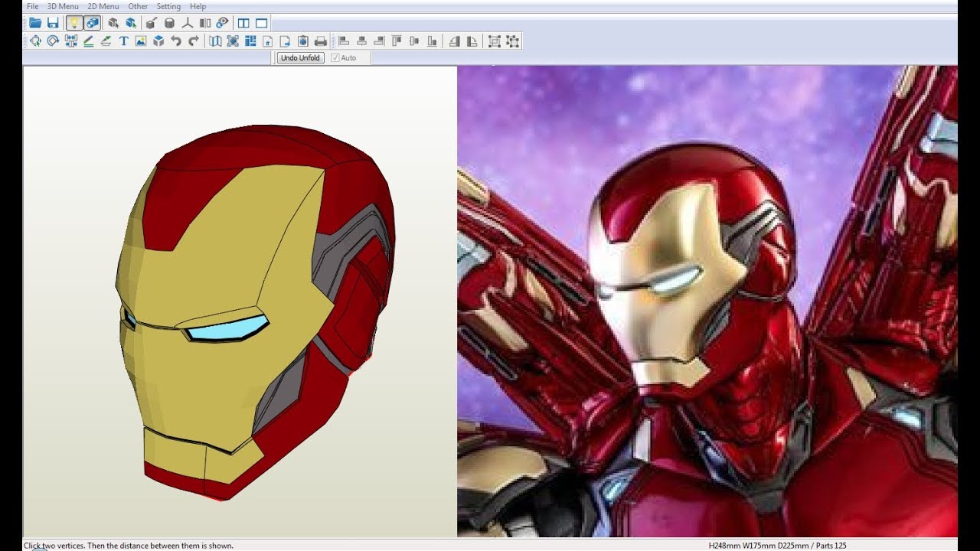Click the eye with circles visibility icon
Image resolution: width=980 pixels, height=551 pixels.
tap(222, 23)
